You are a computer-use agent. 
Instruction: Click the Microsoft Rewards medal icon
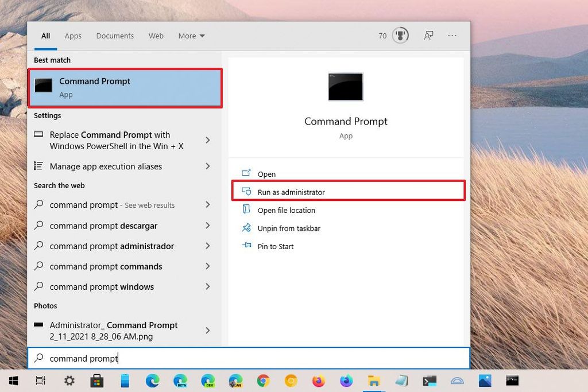[400, 35]
